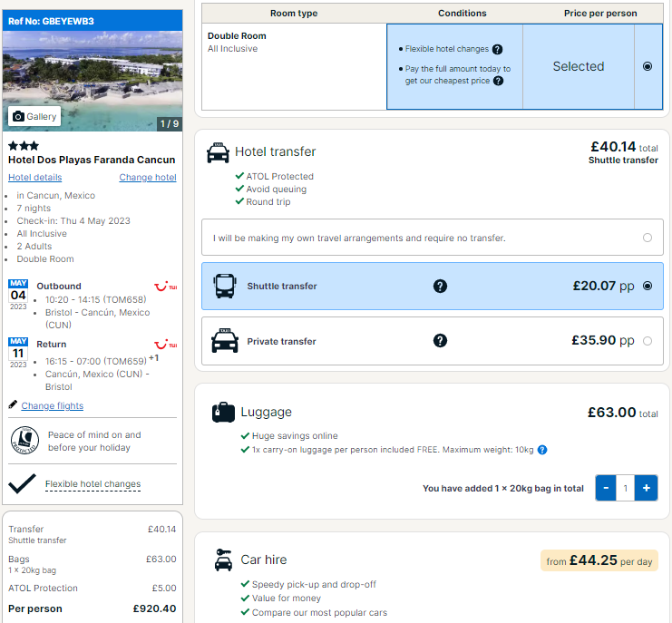Image resolution: width=672 pixels, height=623 pixels.
Task: Click the taxi icon for Private transfer
Action: pos(225,341)
